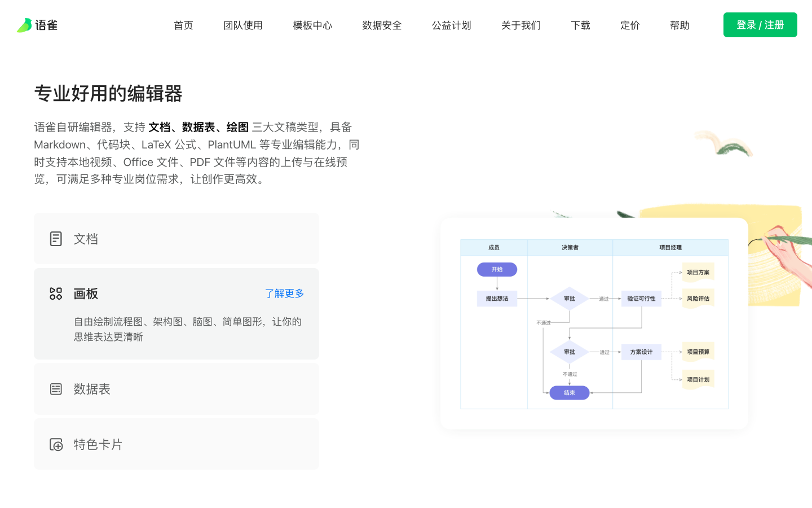Screen dimensions: 812x508
Task: Open the 首页 nav item
Action: 183,25
